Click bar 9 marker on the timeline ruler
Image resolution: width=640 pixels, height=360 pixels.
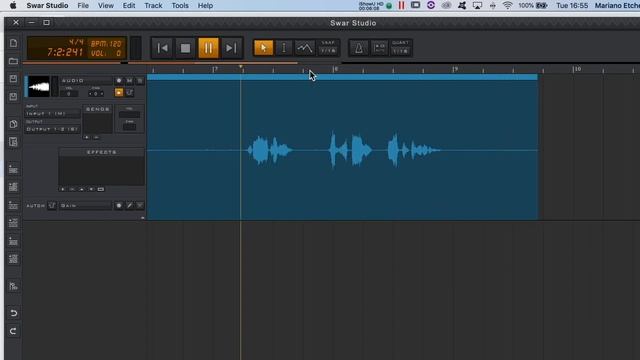coord(455,69)
